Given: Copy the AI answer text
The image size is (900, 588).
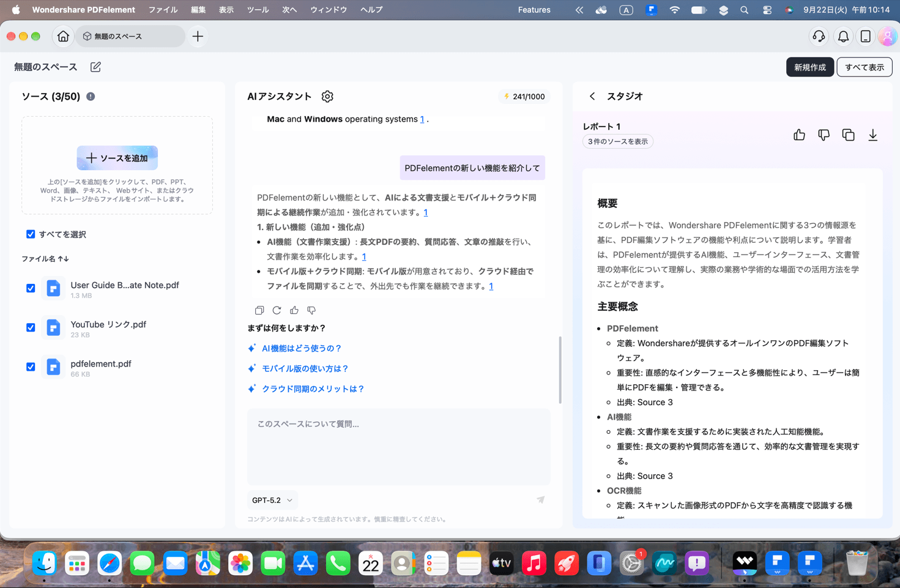Looking at the screenshot, I should point(259,310).
